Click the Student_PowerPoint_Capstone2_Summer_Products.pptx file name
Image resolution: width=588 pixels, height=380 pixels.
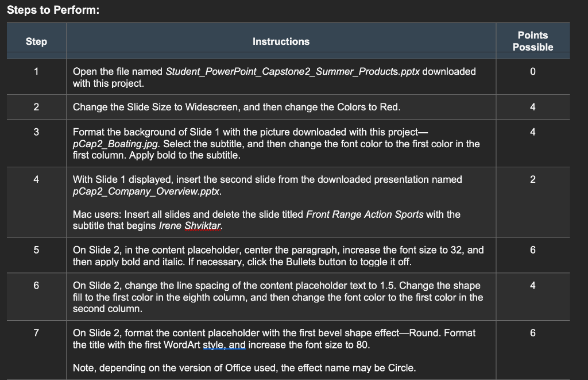[293, 72]
